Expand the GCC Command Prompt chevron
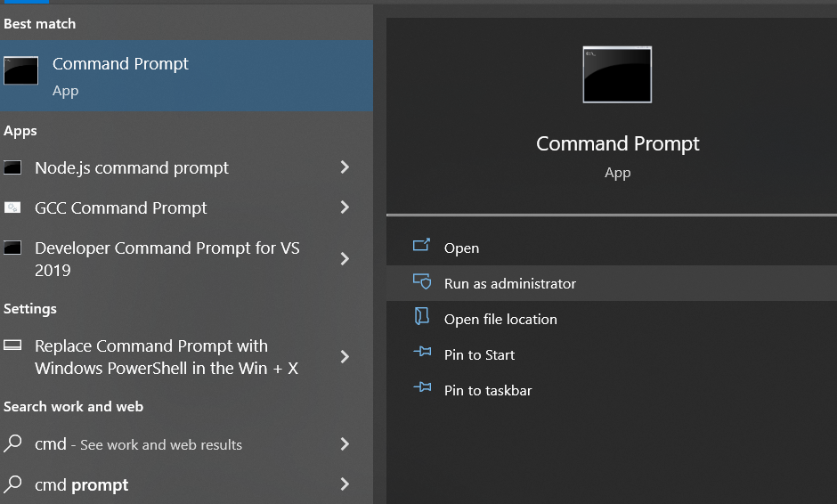Image resolution: width=837 pixels, height=504 pixels. coord(345,207)
